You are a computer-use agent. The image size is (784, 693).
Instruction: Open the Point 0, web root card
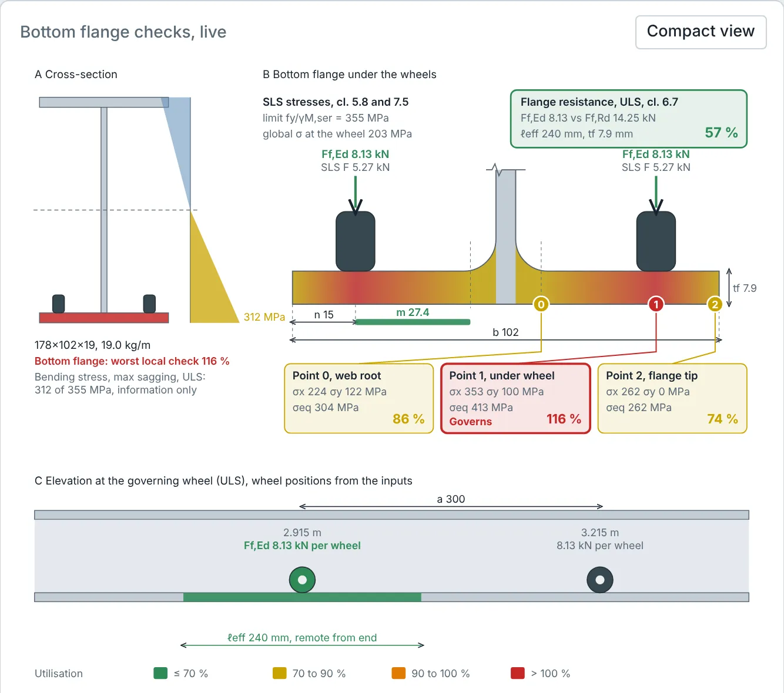click(x=359, y=399)
